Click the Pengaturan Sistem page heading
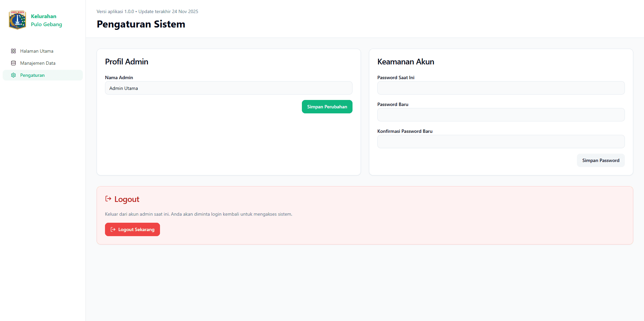Image resolution: width=644 pixels, height=321 pixels. (141, 24)
